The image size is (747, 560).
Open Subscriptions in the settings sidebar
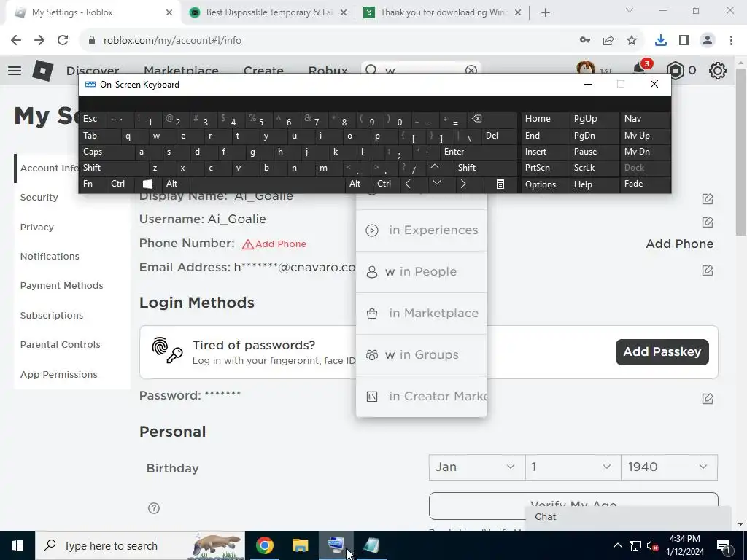pos(52,316)
